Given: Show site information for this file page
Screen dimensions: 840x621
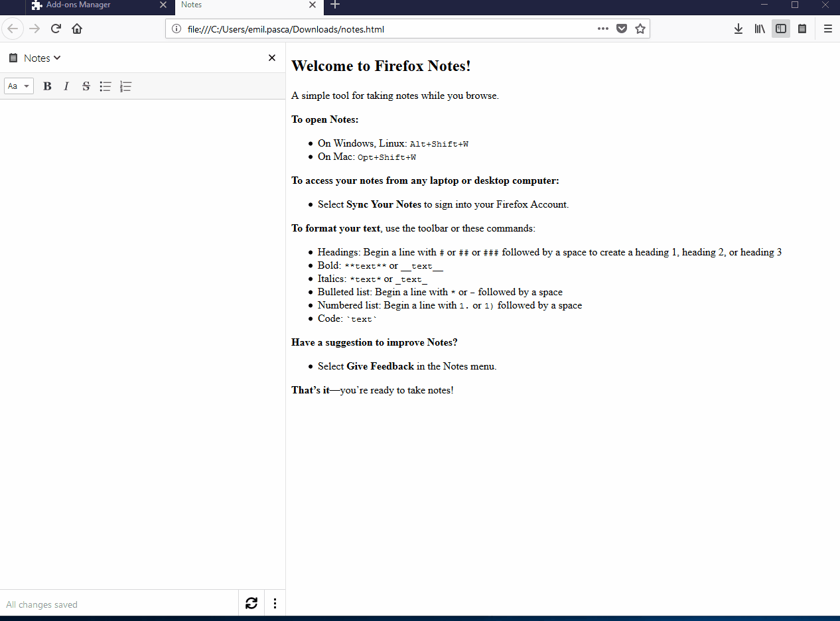Looking at the screenshot, I should (176, 29).
